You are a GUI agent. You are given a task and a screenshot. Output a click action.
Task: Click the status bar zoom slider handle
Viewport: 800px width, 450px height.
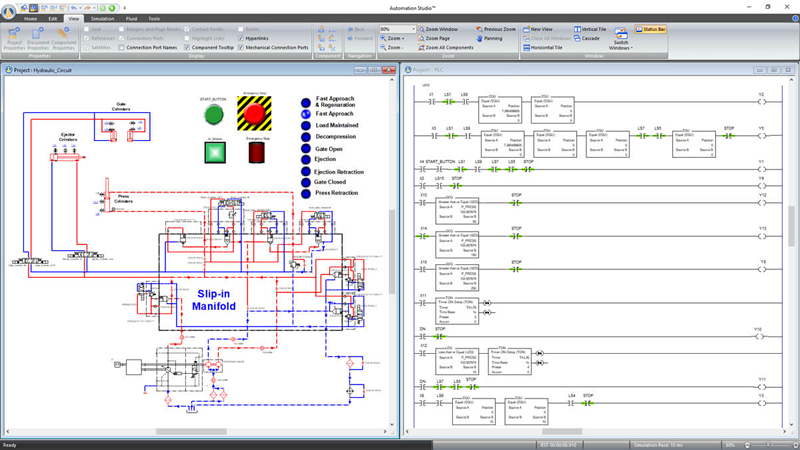[768, 445]
